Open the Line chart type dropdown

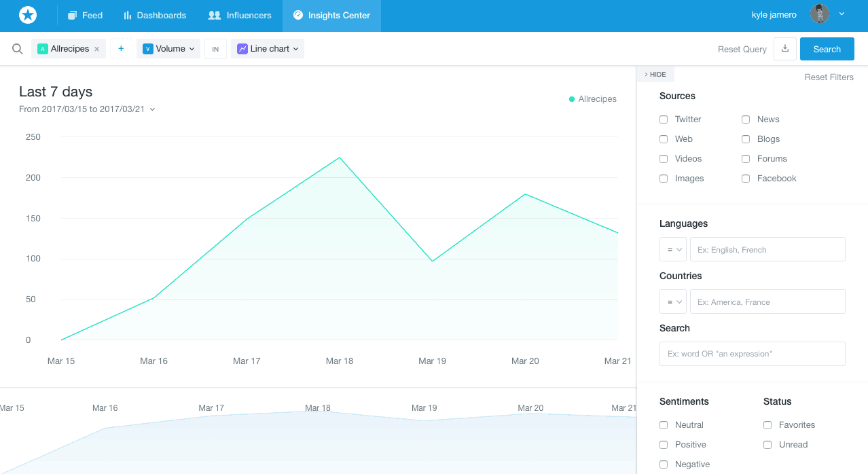pos(268,49)
